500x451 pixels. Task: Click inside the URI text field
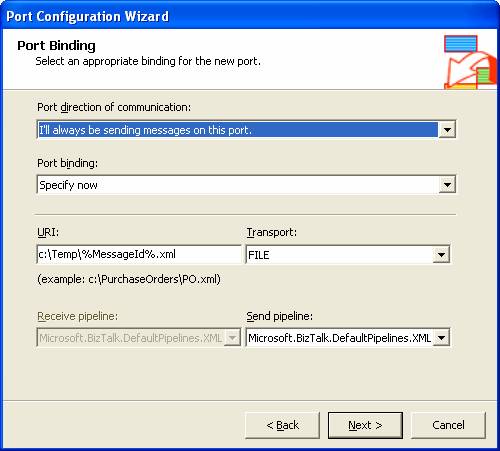pyautogui.click(x=139, y=255)
